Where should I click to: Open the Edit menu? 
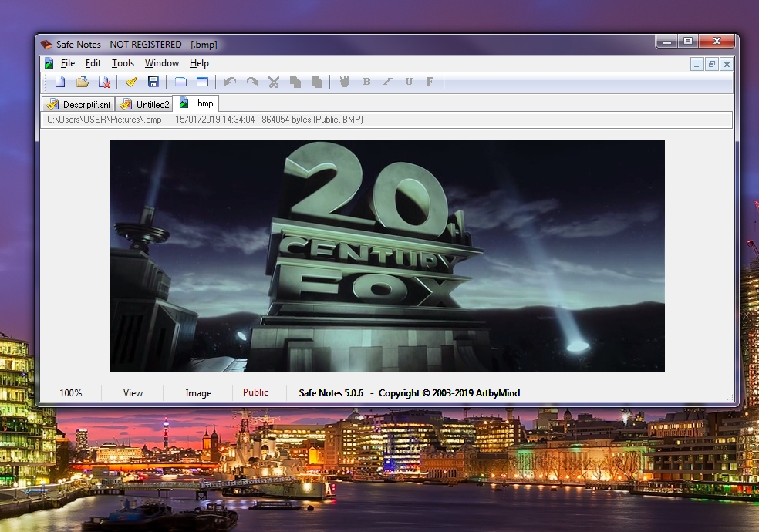coord(93,63)
